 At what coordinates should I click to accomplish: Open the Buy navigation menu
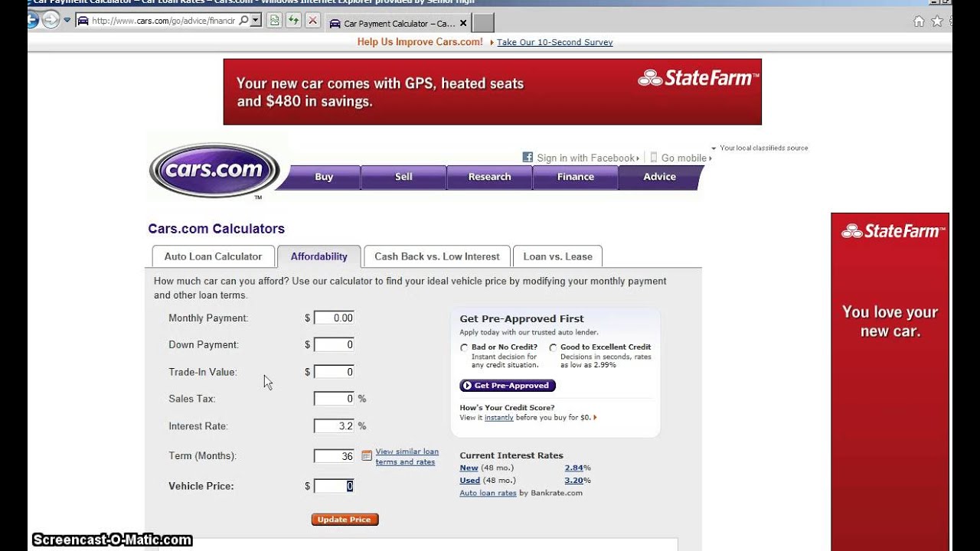point(324,177)
